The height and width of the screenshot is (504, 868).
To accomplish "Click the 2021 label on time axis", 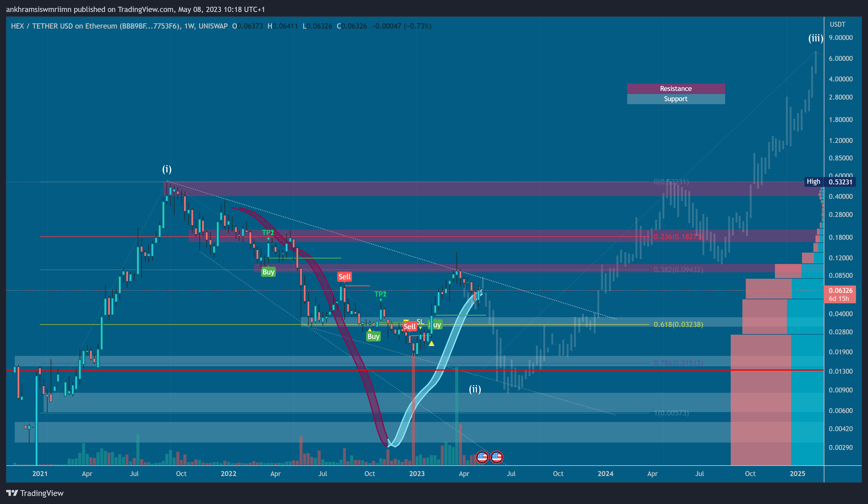I will pyautogui.click(x=40, y=474).
